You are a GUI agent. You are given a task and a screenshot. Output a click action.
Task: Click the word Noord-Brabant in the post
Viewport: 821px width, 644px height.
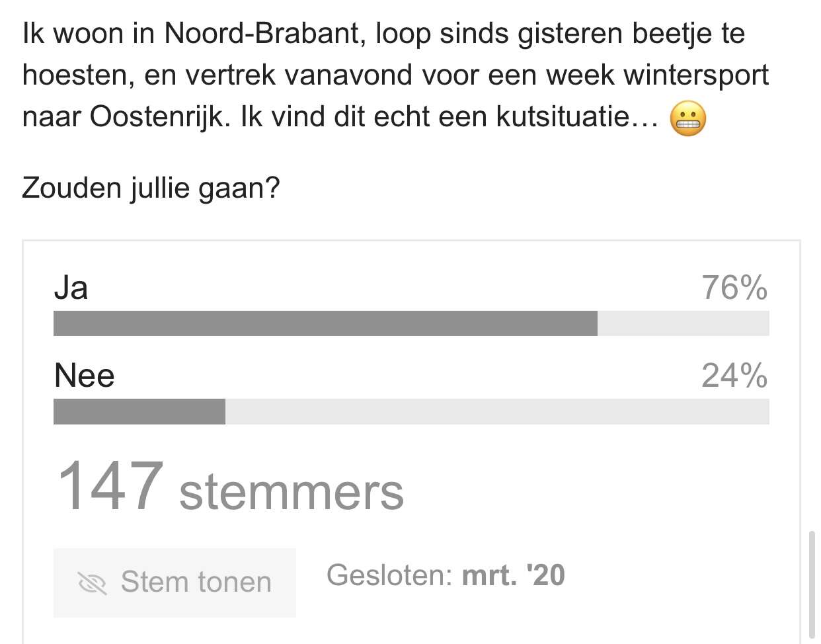(x=264, y=33)
